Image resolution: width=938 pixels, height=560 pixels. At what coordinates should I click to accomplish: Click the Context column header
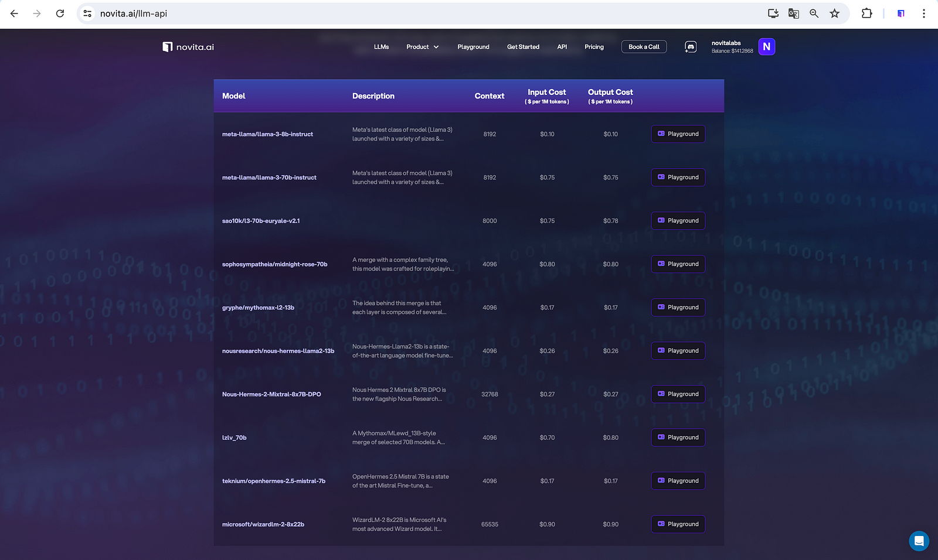(x=490, y=96)
